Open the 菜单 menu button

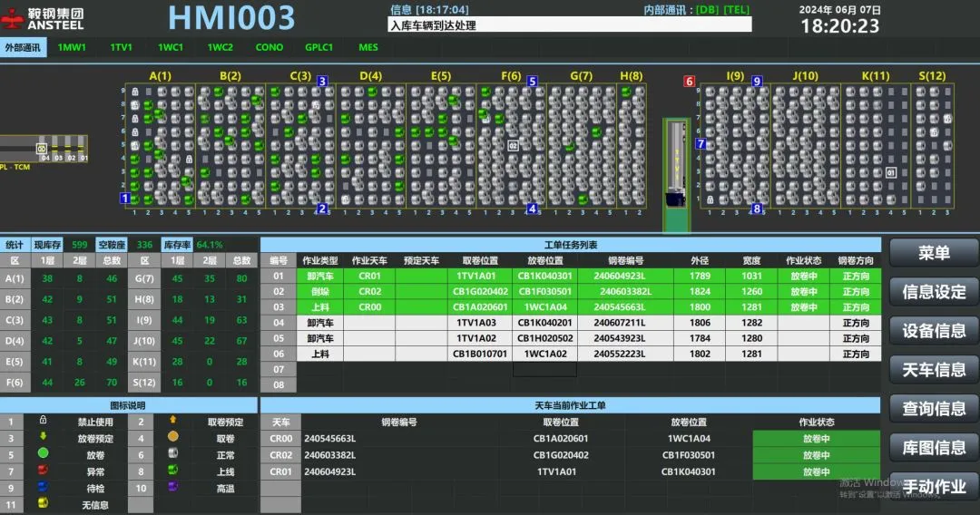click(x=934, y=253)
